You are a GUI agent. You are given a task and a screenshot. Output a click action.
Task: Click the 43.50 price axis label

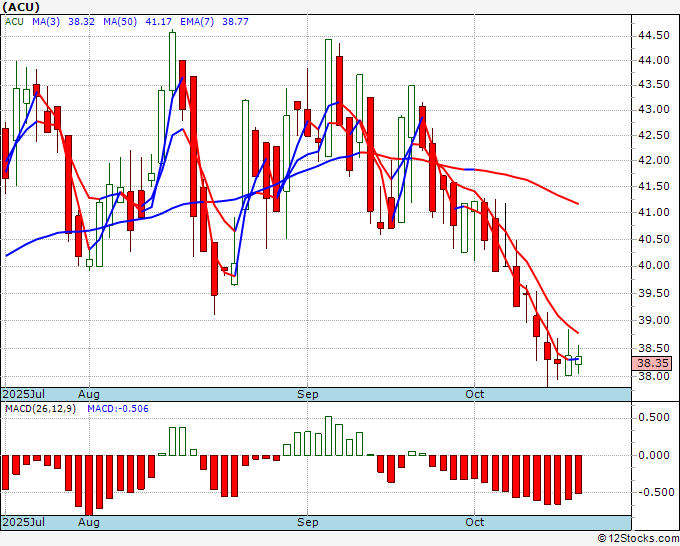654,84
